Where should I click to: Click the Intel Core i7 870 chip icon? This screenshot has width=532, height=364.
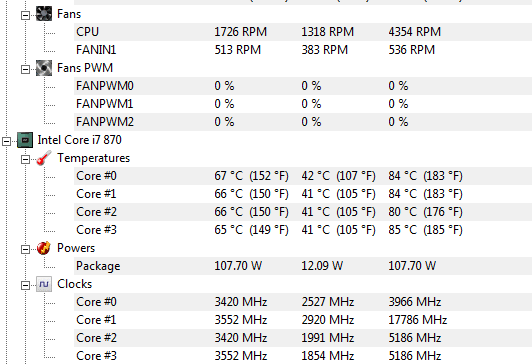tap(25, 140)
